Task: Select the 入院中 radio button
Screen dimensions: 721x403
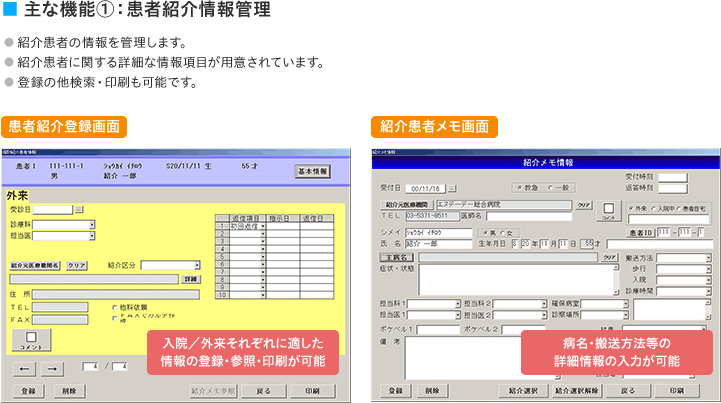Action: pyautogui.click(x=653, y=209)
